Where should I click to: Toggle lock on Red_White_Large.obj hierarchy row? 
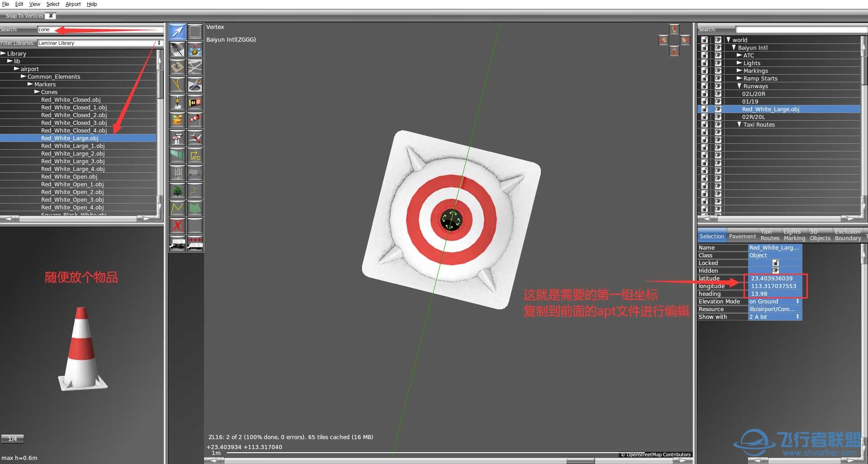click(x=705, y=109)
